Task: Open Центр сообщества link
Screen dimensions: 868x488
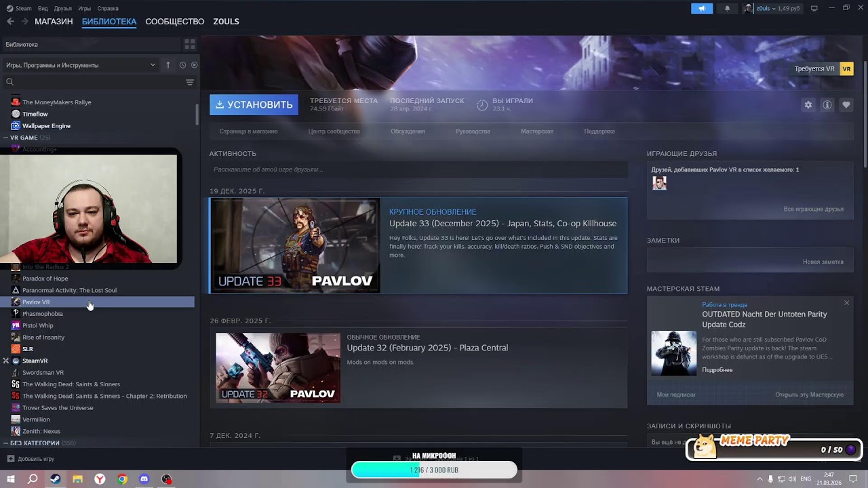Action: 334,131
